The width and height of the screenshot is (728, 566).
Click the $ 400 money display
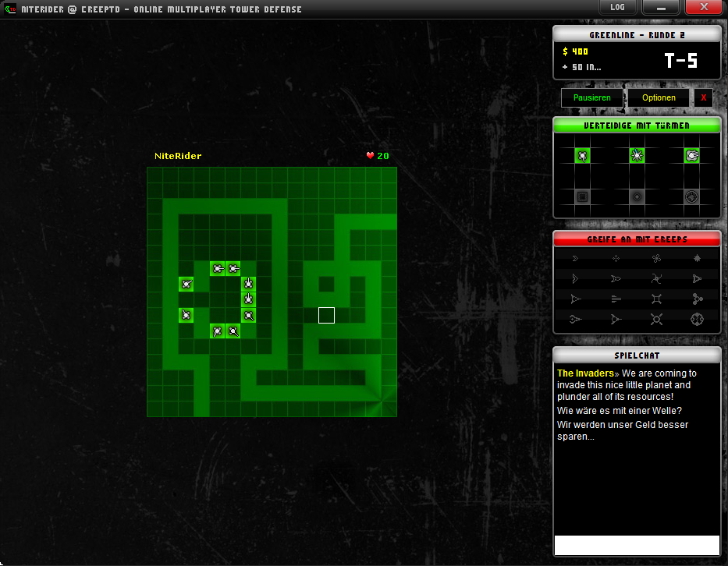point(575,51)
